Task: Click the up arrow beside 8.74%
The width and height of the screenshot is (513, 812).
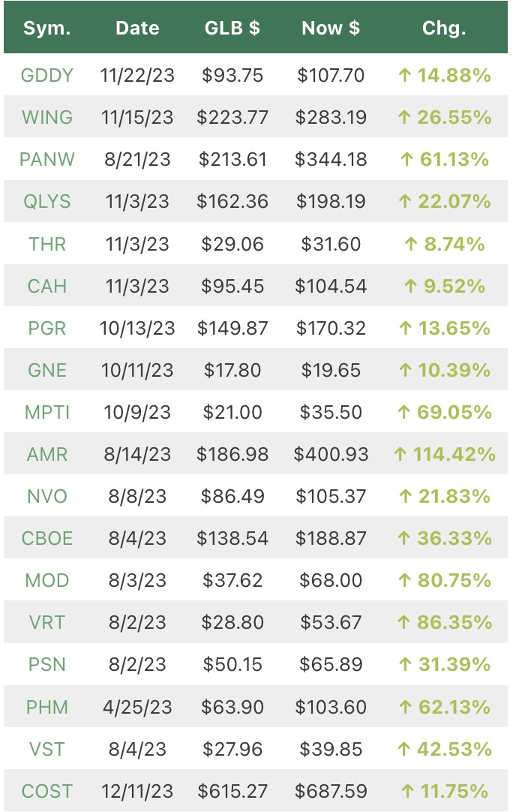Action: click(411, 245)
